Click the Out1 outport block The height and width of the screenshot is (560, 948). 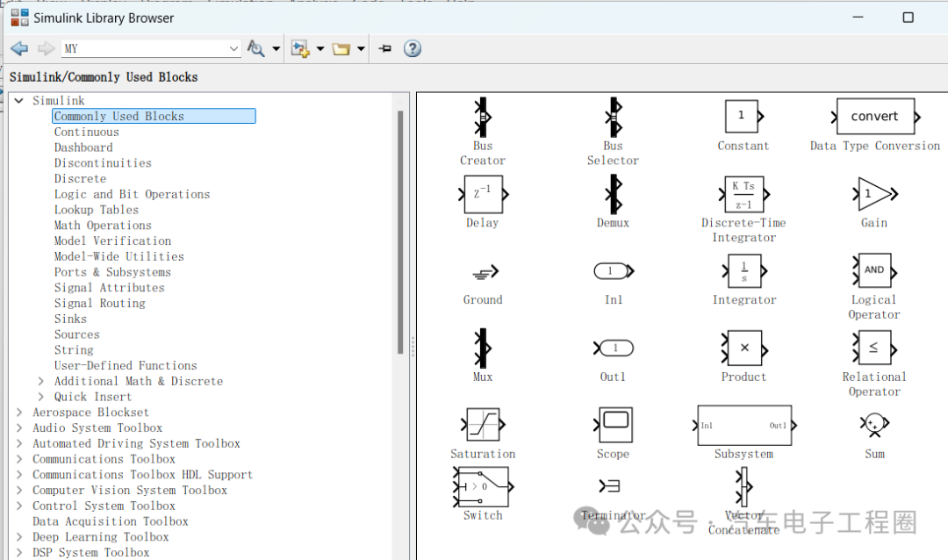613,348
